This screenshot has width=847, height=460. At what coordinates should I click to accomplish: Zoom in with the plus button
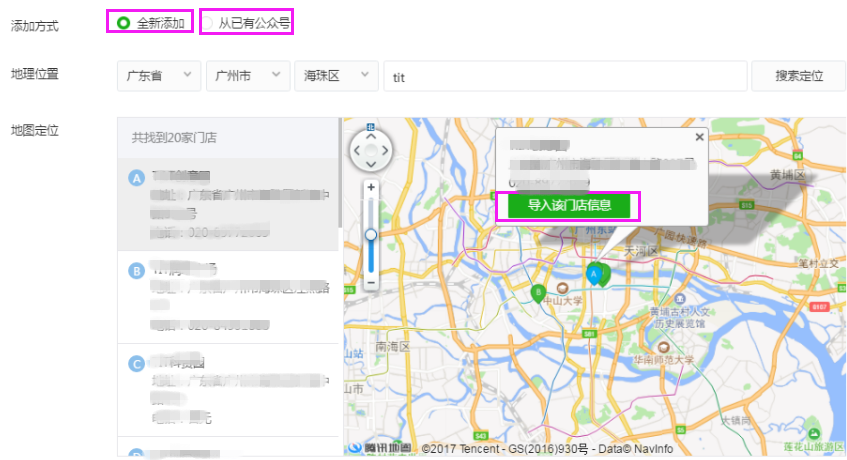(371, 187)
